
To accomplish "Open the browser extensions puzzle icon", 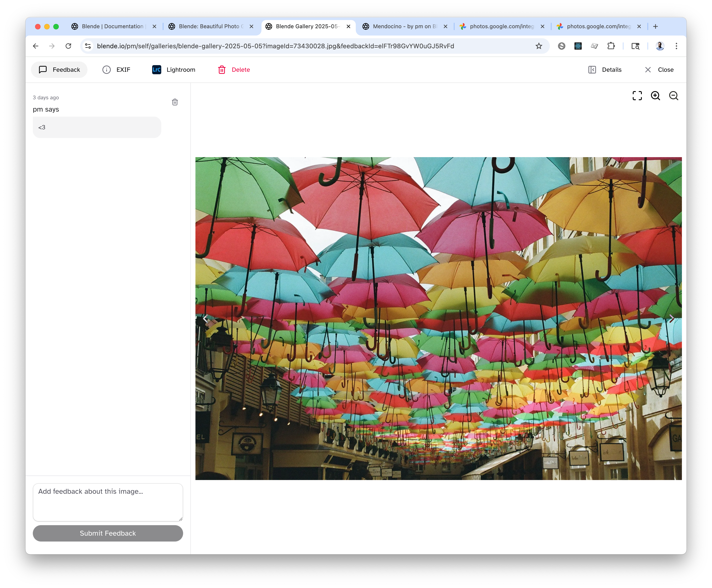I will tap(611, 46).
